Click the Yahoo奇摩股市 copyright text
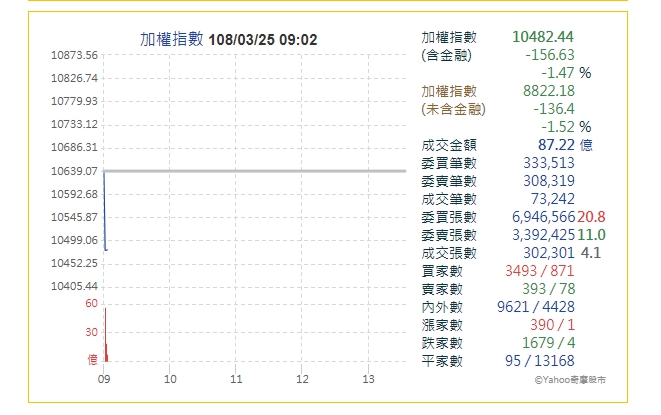This screenshot has height=415, width=661. (570, 380)
